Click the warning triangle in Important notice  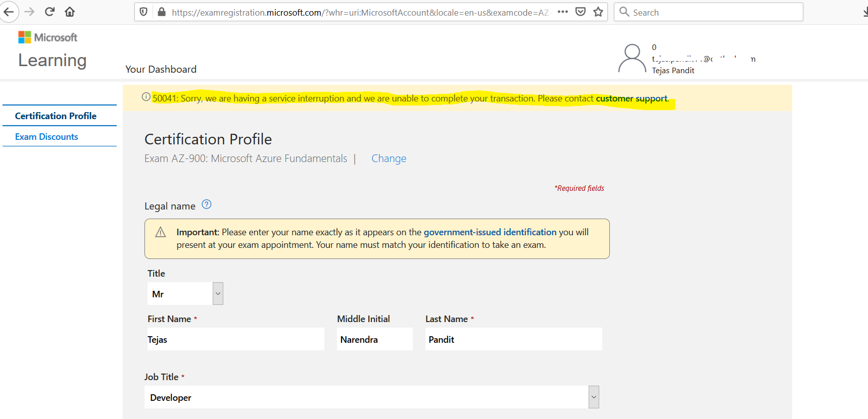[161, 232]
